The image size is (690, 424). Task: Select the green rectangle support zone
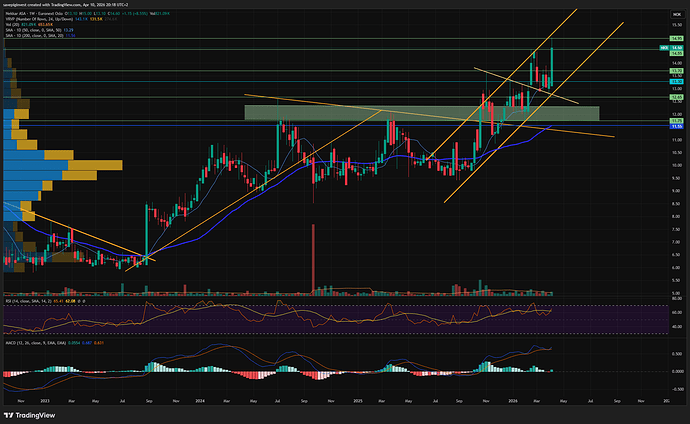[420, 114]
